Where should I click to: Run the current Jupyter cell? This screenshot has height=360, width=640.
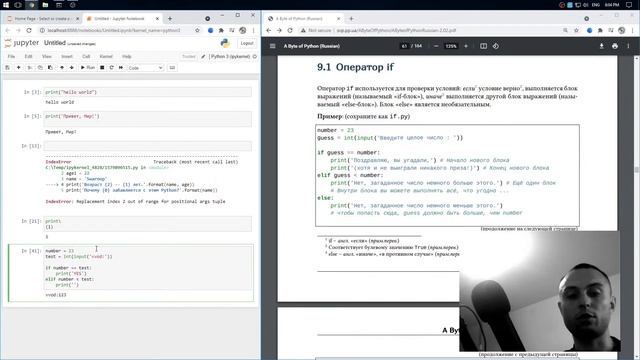tap(88, 68)
